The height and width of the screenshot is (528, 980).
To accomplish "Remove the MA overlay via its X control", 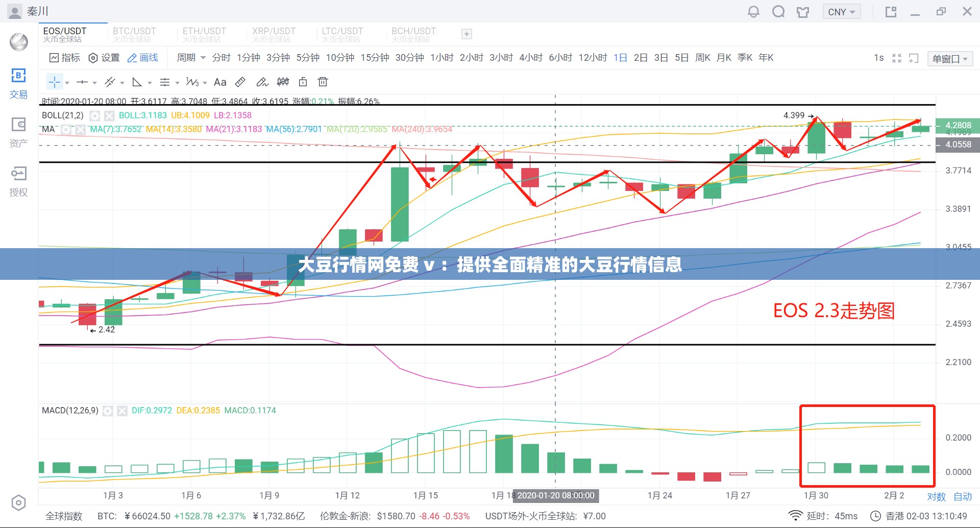I will click(80, 129).
